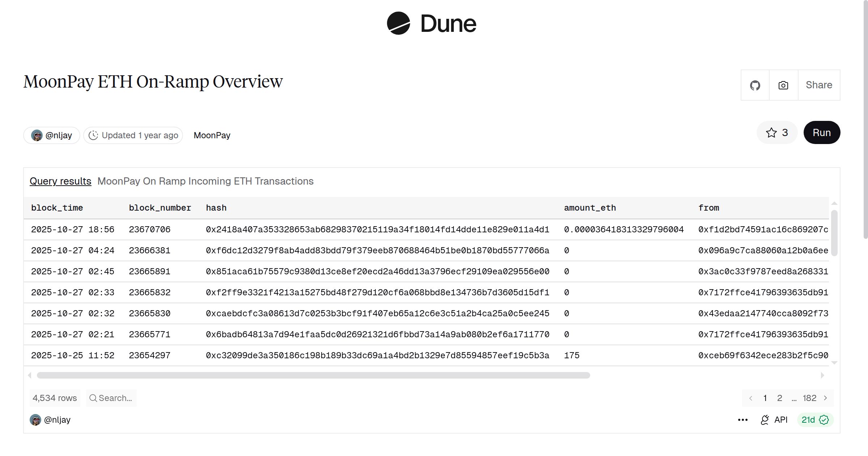Viewport: 868px width, 456px height.
Task: Click the GitHub icon button
Action: [755, 85]
